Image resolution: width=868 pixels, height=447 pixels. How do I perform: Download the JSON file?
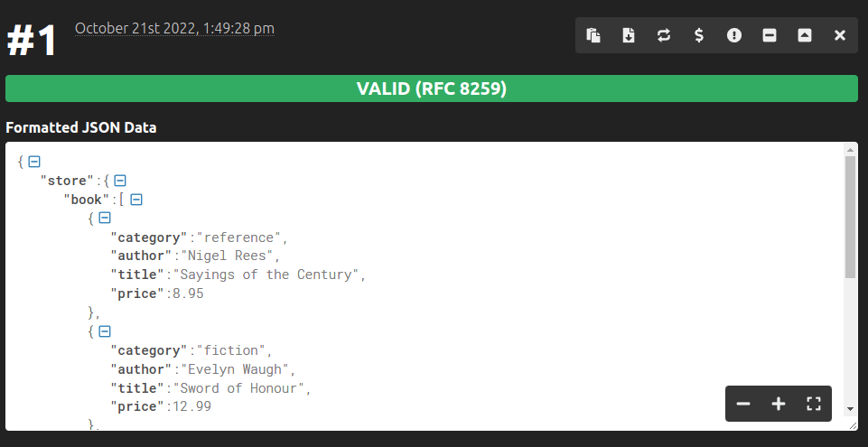click(629, 35)
